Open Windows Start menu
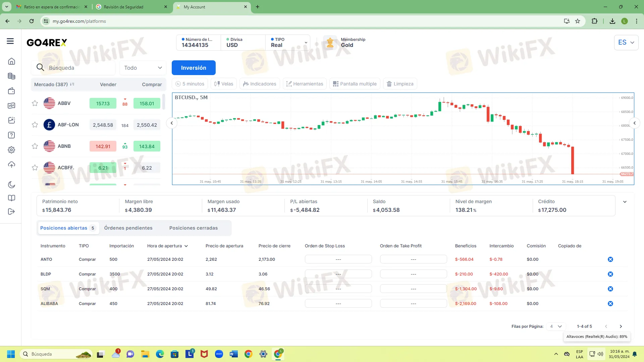 point(11,354)
